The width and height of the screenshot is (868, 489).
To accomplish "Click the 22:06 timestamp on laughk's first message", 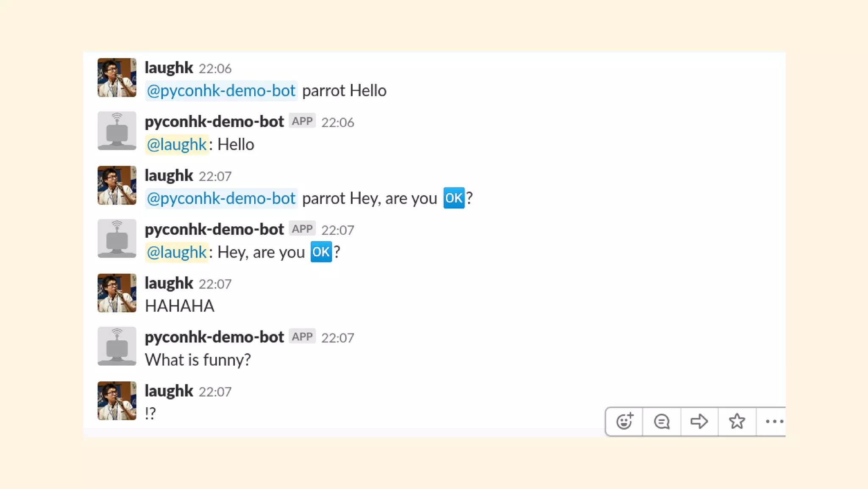I will coord(215,69).
